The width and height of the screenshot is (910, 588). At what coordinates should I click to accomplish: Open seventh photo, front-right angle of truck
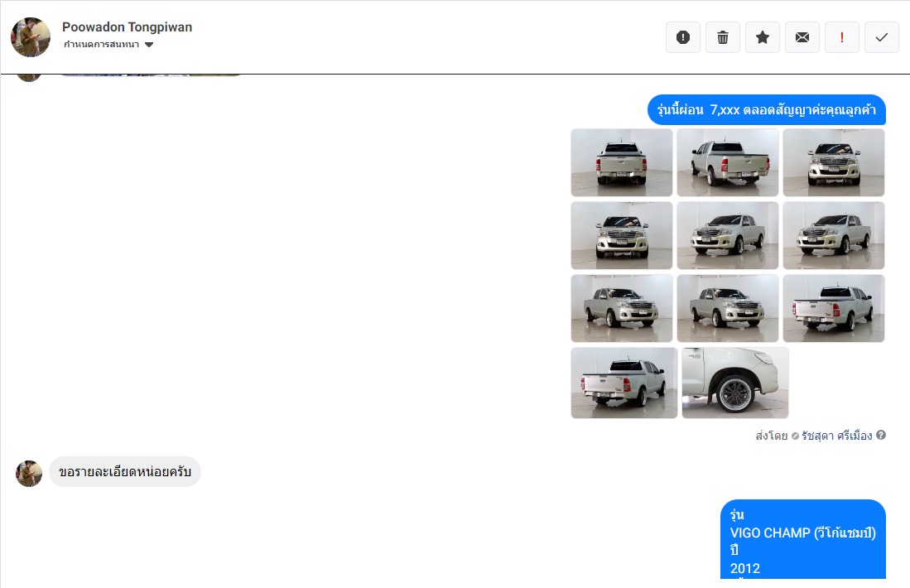pos(622,308)
